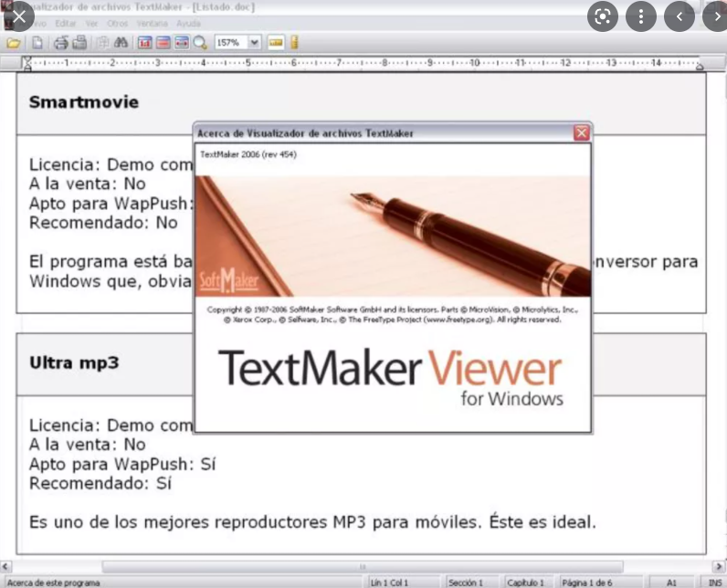Click 'Sección 1' in the status bar
727x588 pixels.
point(466,583)
